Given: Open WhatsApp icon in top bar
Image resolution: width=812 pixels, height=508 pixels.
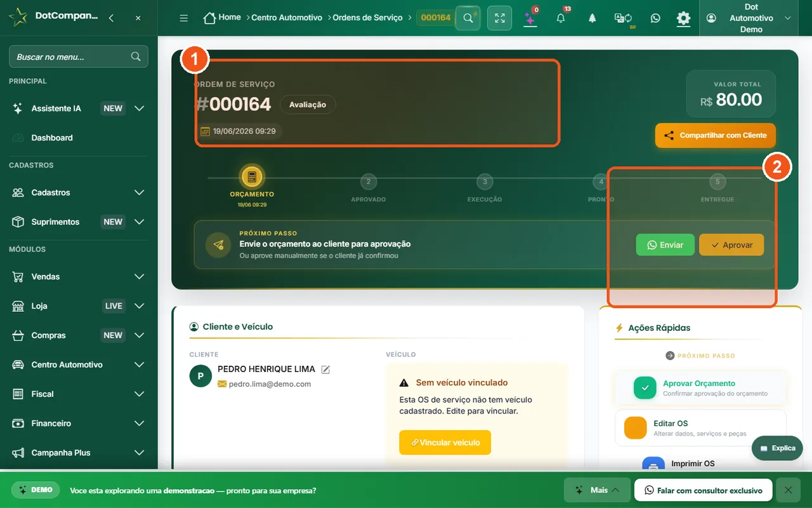Looking at the screenshot, I should [655, 18].
